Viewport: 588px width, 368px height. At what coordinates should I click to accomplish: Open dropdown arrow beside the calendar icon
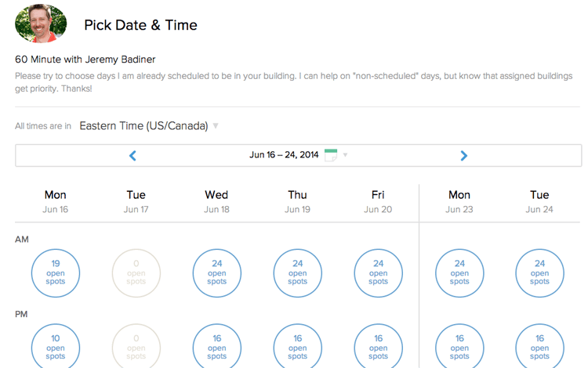[346, 155]
